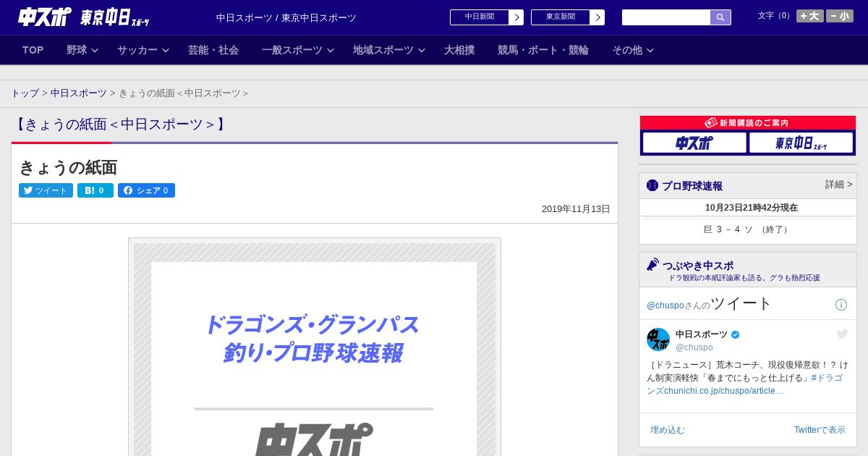Share article with Tweet button
Screen dimensions: 868x456
[46, 190]
